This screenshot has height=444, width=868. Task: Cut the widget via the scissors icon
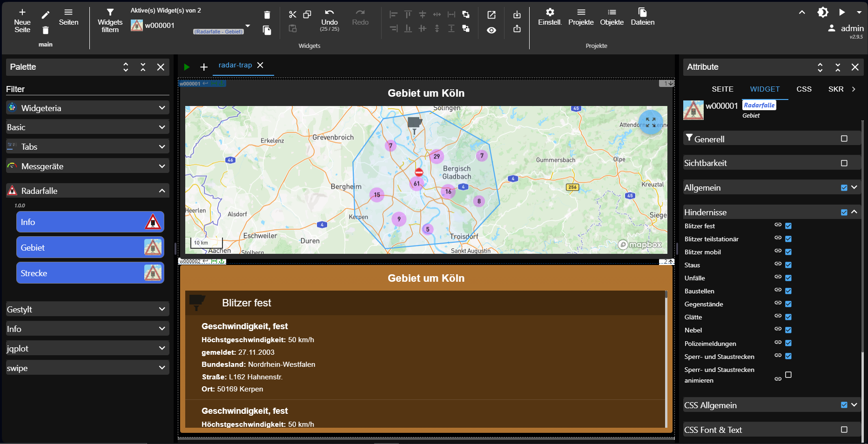(292, 14)
